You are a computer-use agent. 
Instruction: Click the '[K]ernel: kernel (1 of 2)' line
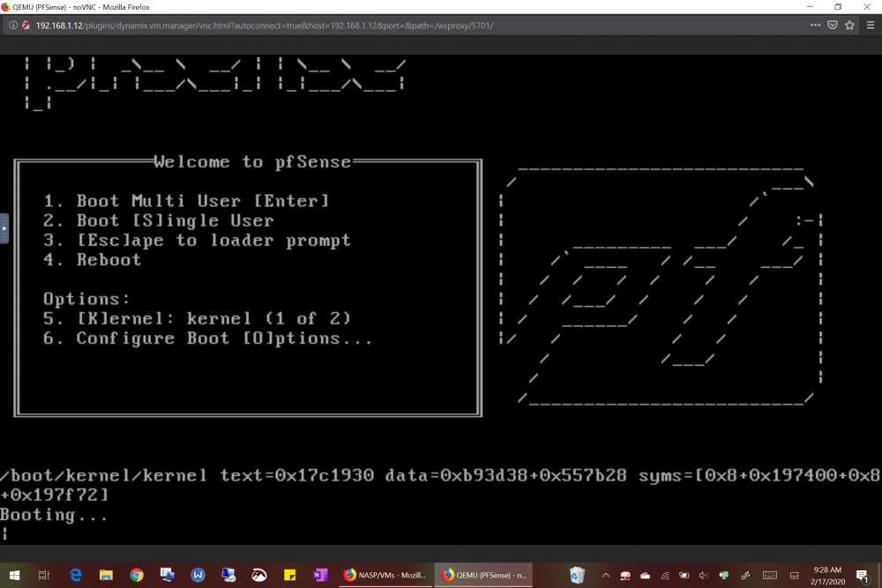point(198,318)
